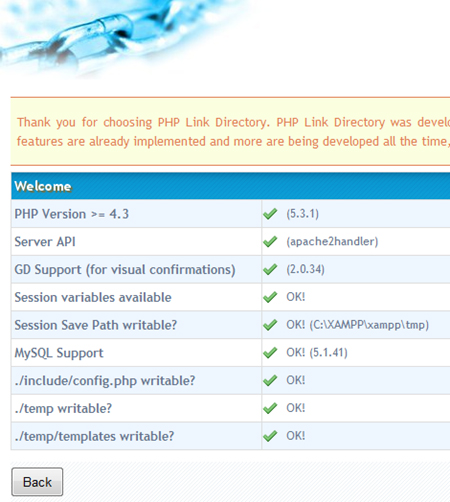The height and width of the screenshot is (502, 450).
Task: Click the 'Thank you for choosing' notice text
Action: tap(233, 132)
